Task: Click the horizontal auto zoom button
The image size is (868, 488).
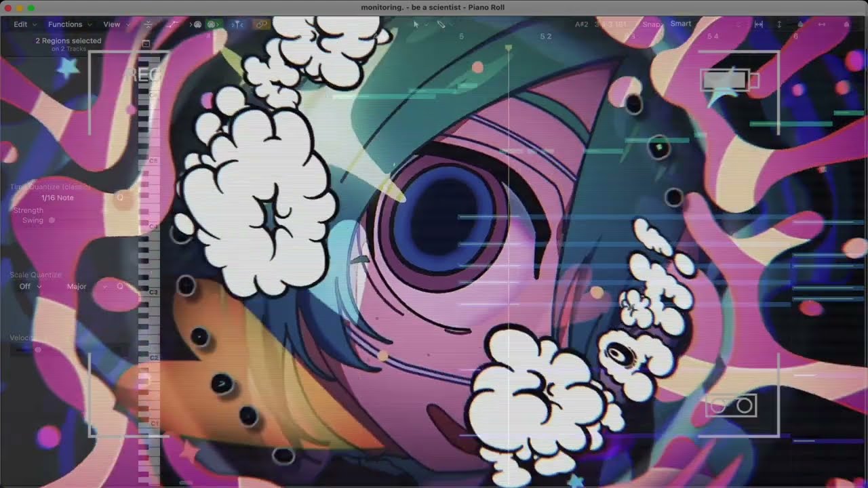Action: 759,24
